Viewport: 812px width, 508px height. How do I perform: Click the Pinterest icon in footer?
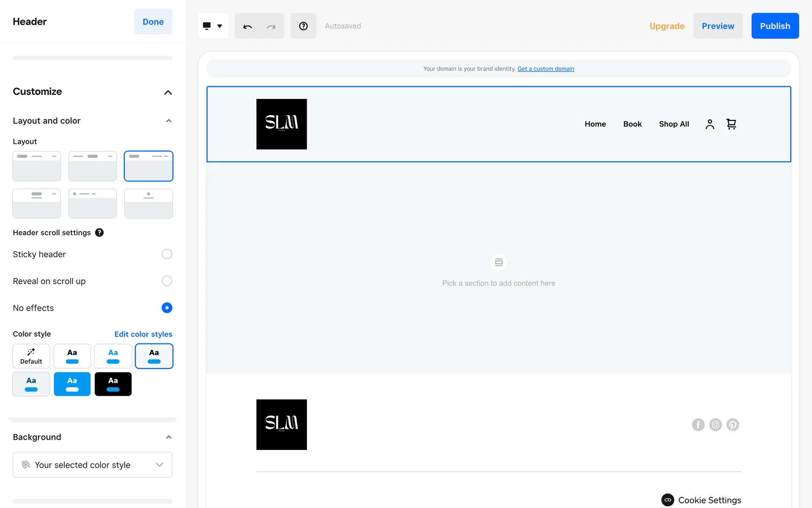732,425
